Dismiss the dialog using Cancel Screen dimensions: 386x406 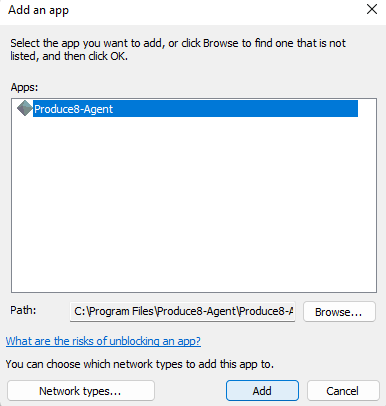(x=343, y=391)
